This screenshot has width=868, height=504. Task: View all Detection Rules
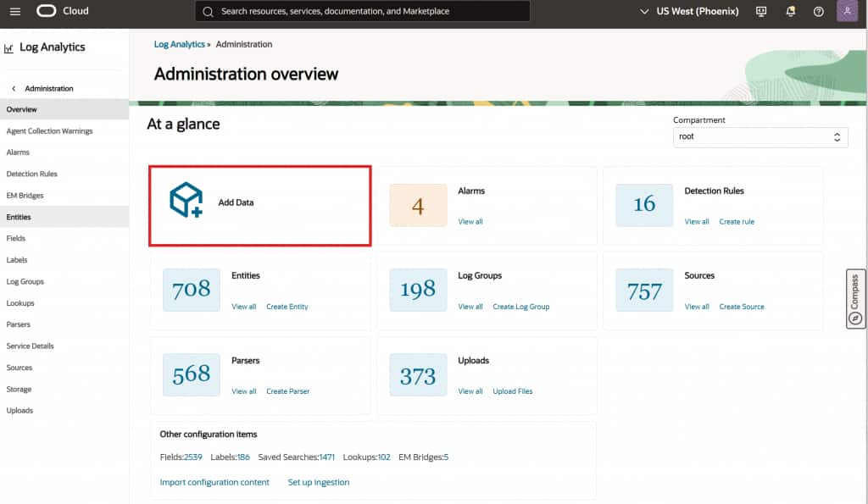tap(697, 222)
